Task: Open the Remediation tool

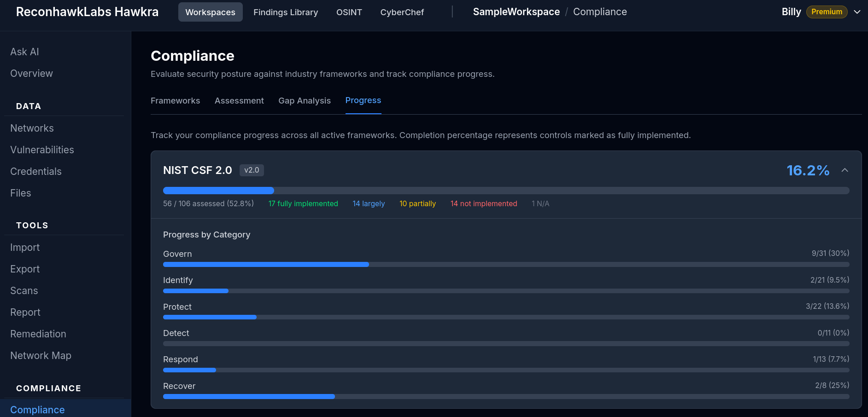Action: point(38,334)
